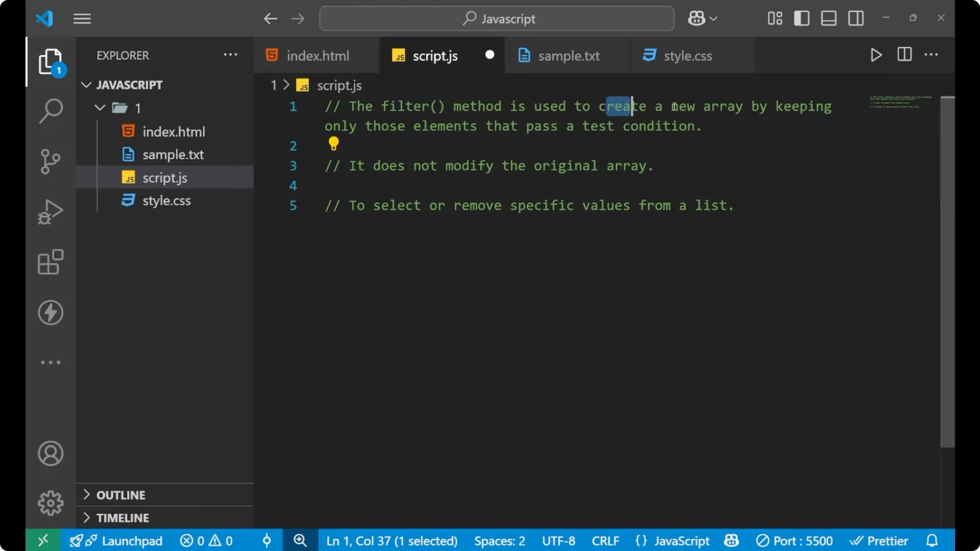Open the Prettier formatter status item
Image resolution: width=980 pixels, height=551 pixels.
point(879,540)
